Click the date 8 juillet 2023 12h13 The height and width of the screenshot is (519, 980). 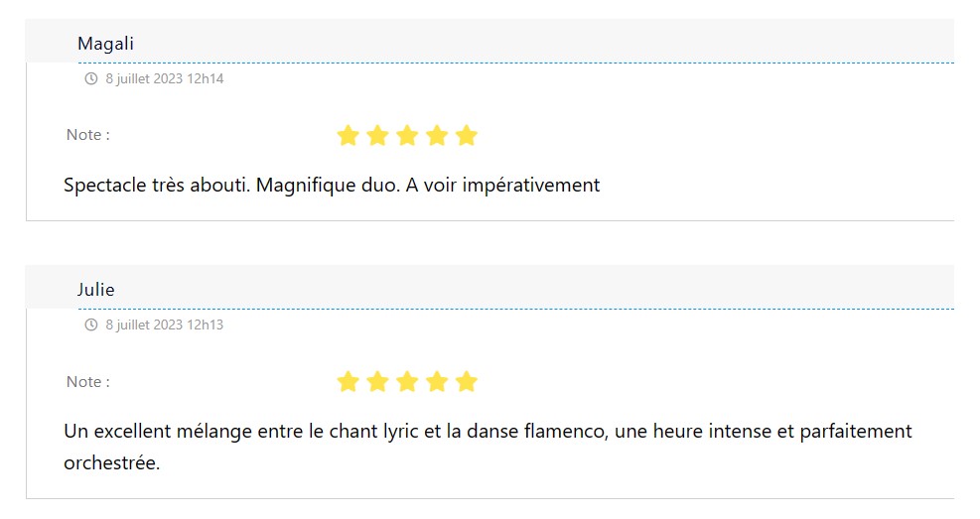[x=164, y=324]
